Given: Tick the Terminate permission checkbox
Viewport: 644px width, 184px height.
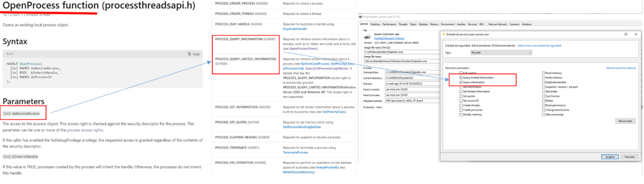Looking at the screenshot, I should (x=544, y=91).
